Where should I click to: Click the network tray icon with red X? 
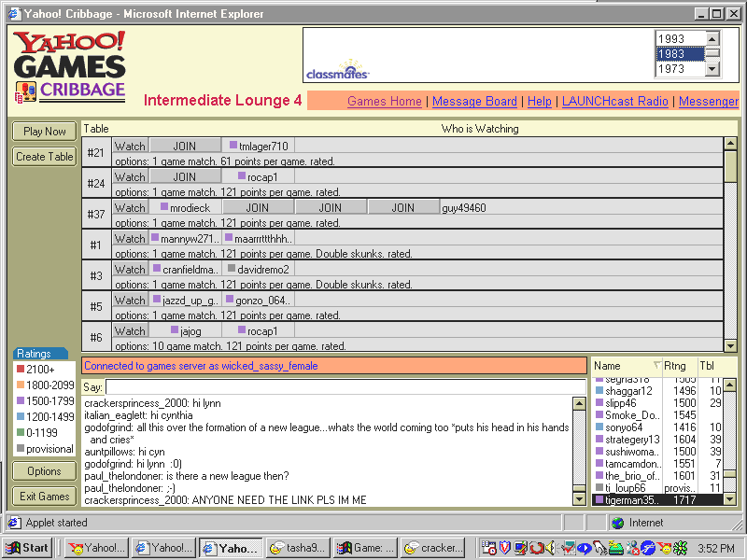632,548
